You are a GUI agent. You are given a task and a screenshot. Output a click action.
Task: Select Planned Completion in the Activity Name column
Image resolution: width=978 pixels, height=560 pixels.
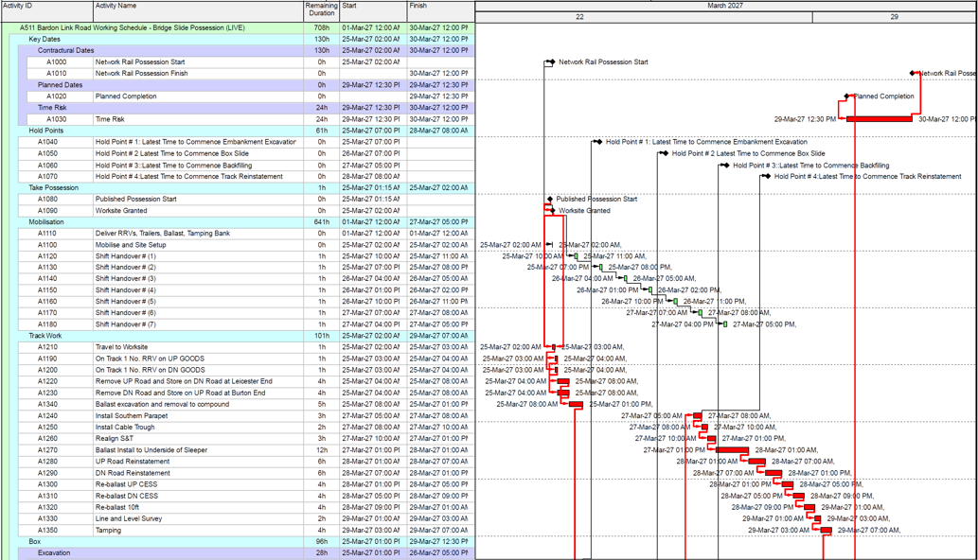(x=126, y=96)
